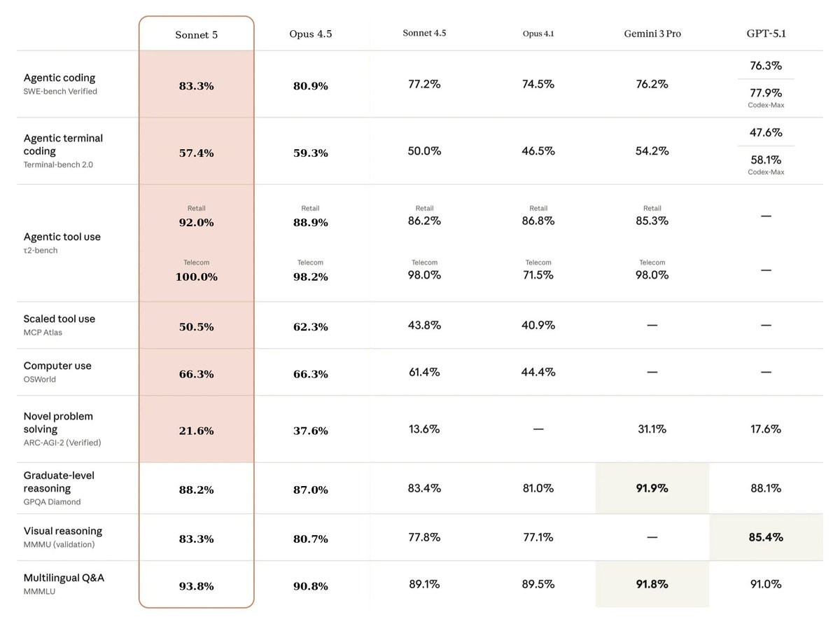
Task: Click the Agentic coding row label
Action: click(x=59, y=78)
